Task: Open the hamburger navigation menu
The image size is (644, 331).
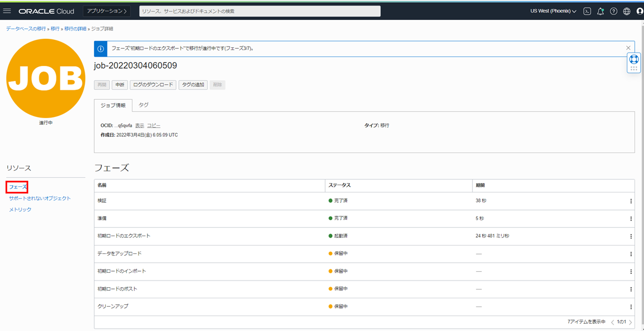Action: [7, 11]
